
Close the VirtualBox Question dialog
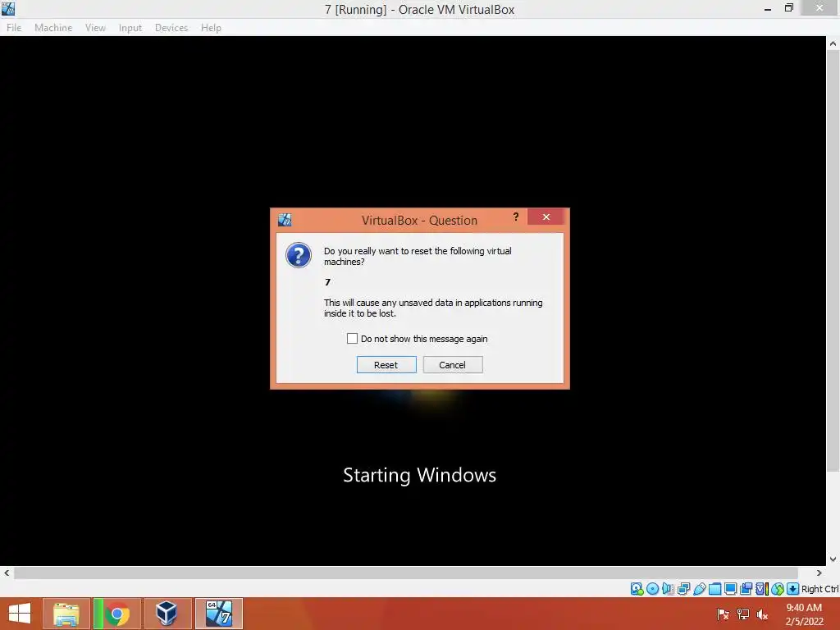tap(546, 217)
